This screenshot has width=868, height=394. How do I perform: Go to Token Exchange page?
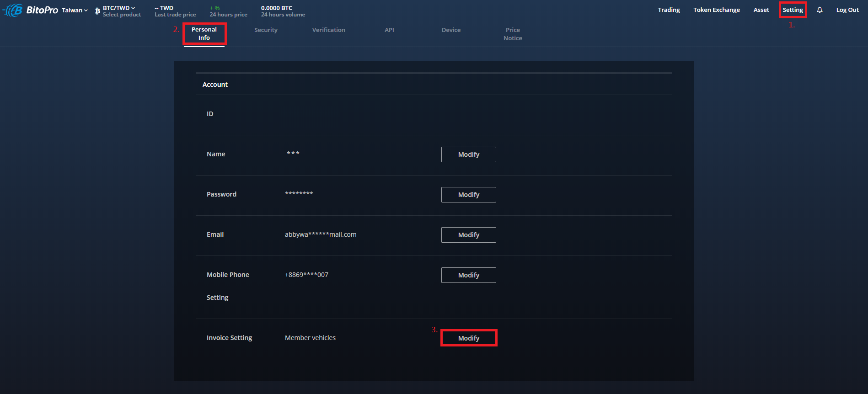click(x=716, y=10)
